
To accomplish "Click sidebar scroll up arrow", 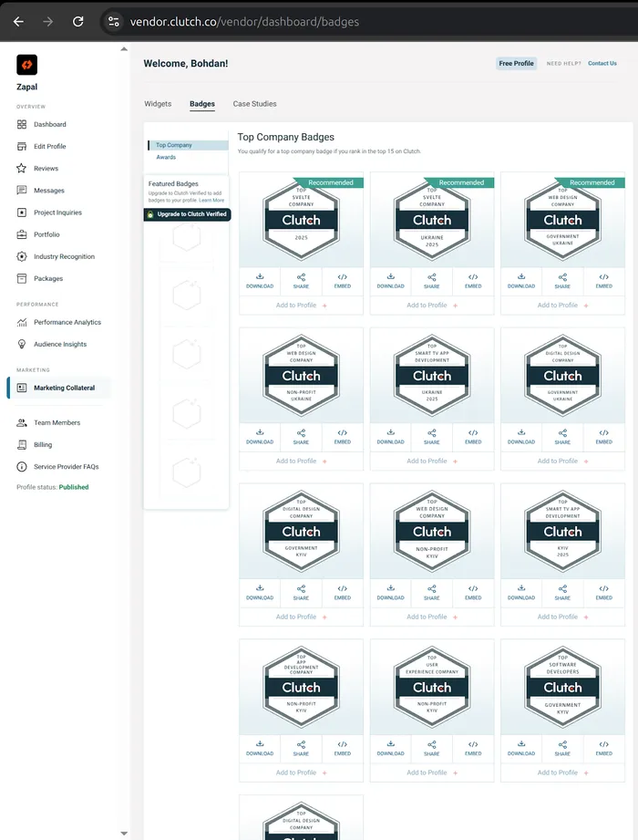I will 124,48.
